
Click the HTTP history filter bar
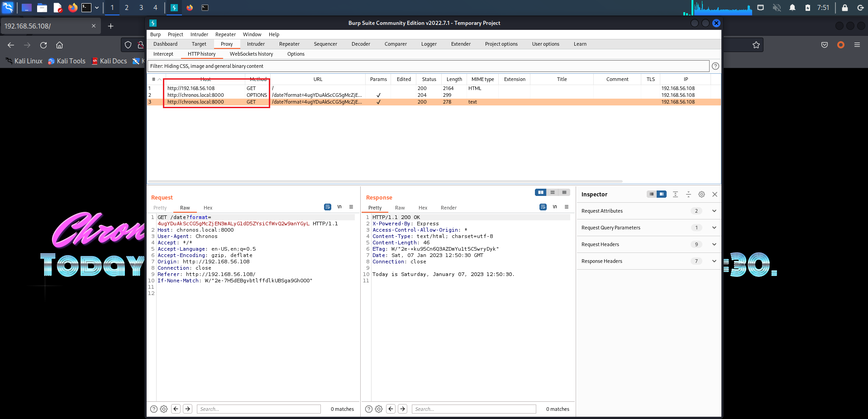point(428,66)
